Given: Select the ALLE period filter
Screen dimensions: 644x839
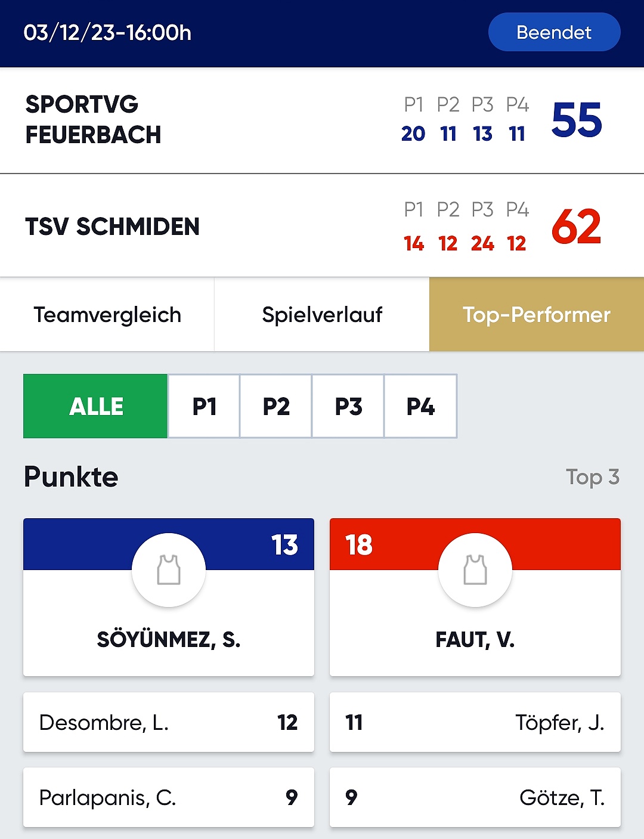Looking at the screenshot, I should [95, 406].
